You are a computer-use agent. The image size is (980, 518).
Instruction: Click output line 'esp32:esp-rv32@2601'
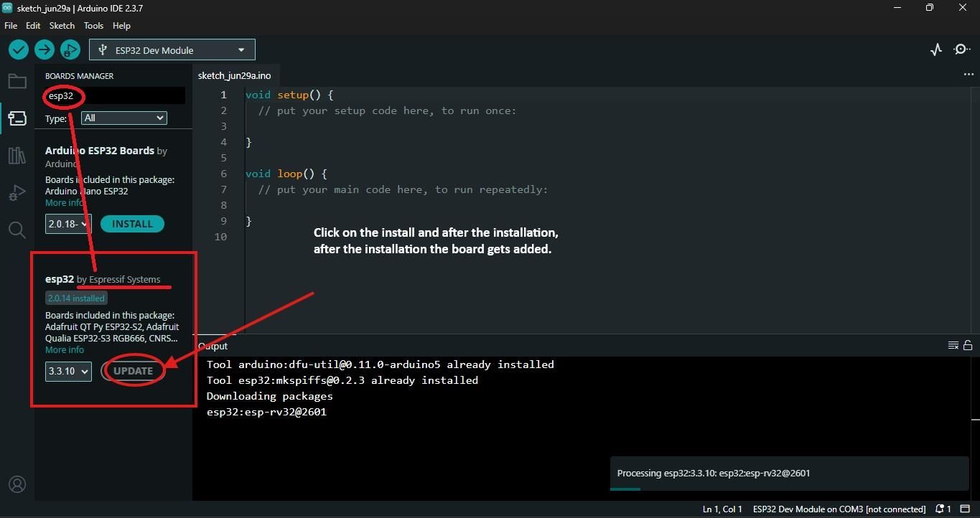pyautogui.click(x=266, y=412)
